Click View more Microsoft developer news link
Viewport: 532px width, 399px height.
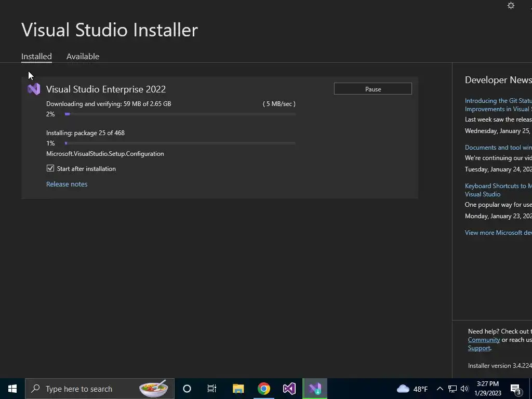tap(498, 232)
